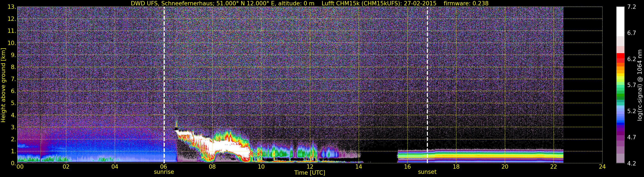Click the x-axis tick label '12'

(x=310, y=167)
